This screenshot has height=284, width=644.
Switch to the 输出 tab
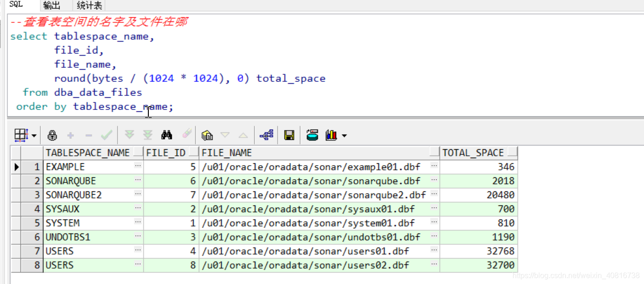pos(51,6)
